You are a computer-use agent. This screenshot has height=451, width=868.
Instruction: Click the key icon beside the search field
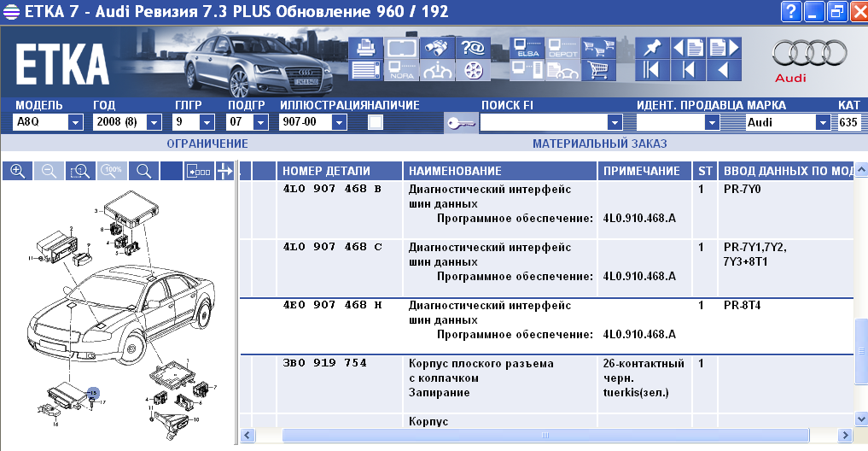pyautogui.click(x=461, y=123)
